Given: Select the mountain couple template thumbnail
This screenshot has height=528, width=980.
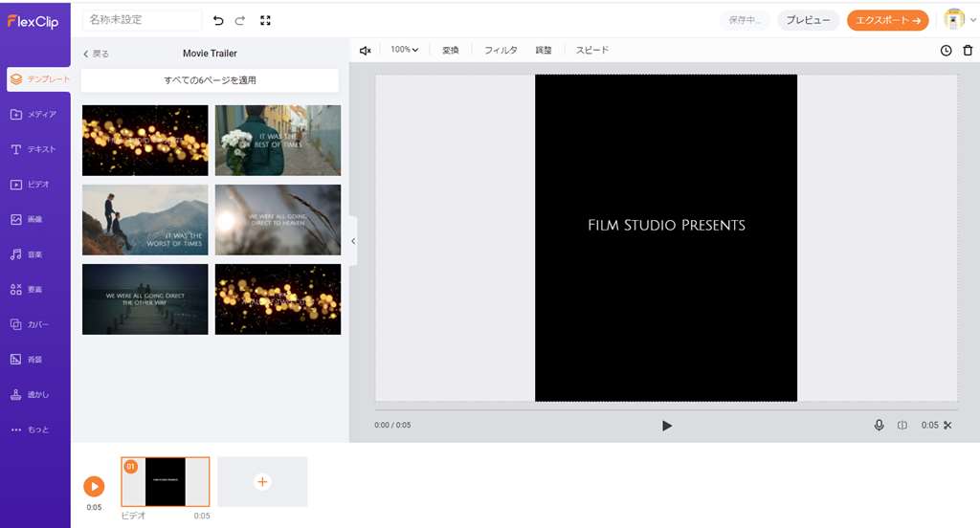Looking at the screenshot, I should [145, 219].
